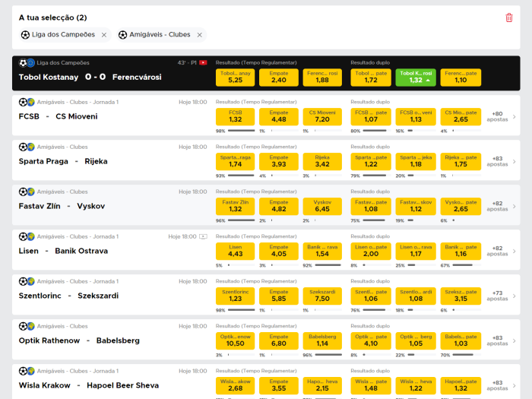Clear all selections with the trash icon
Viewport: 532px width, 399px height.
(509, 17)
